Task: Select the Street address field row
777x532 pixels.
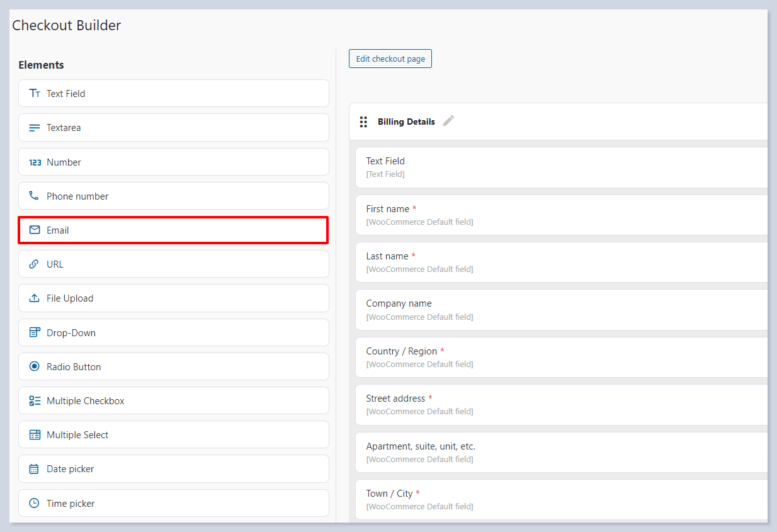Action: (x=560, y=404)
